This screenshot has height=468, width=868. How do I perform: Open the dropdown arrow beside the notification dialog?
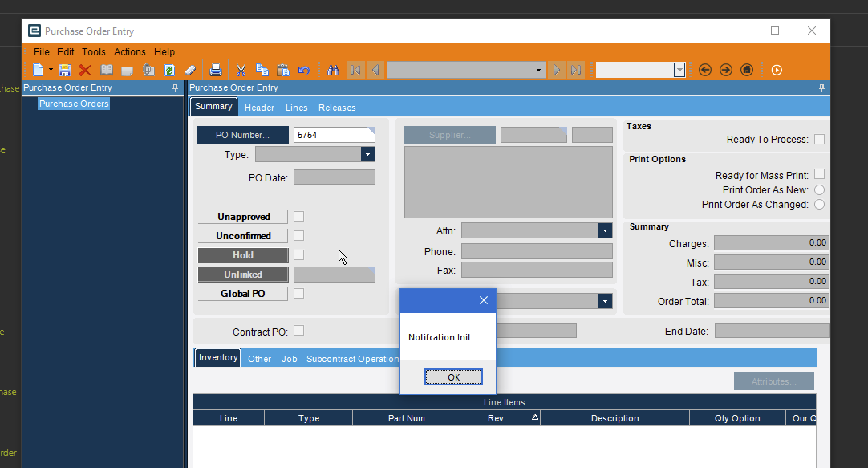605,301
